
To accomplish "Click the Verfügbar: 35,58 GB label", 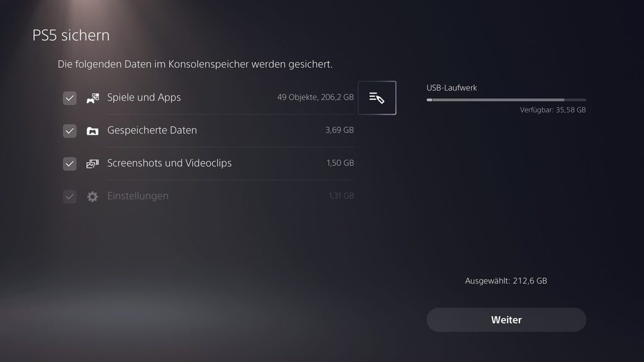I will [x=553, y=110].
